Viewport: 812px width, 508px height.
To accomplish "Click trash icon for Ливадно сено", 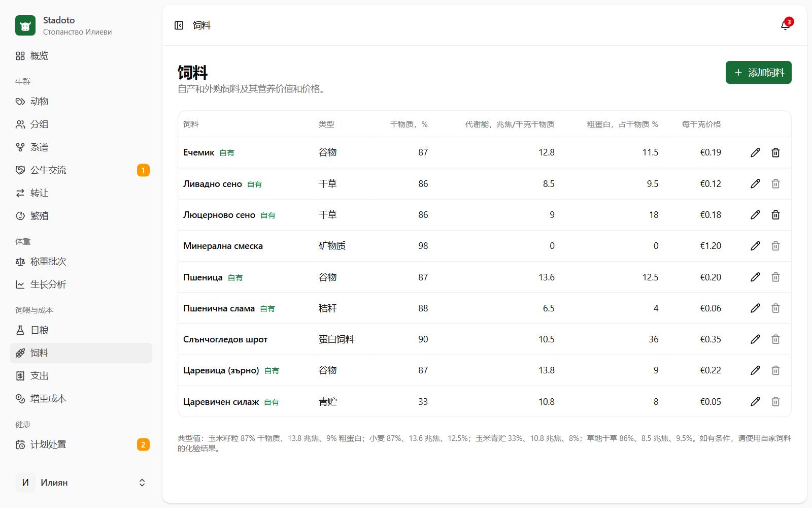I will pos(775,184).
